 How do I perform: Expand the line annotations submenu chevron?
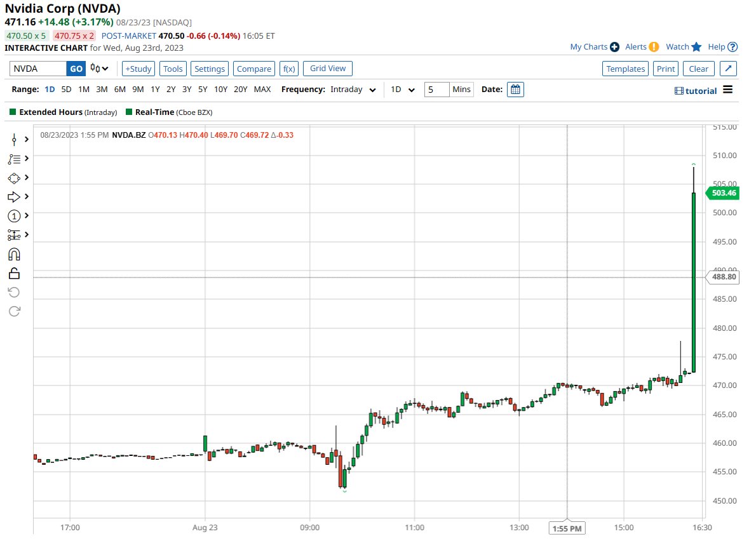(x=27, y=159)
